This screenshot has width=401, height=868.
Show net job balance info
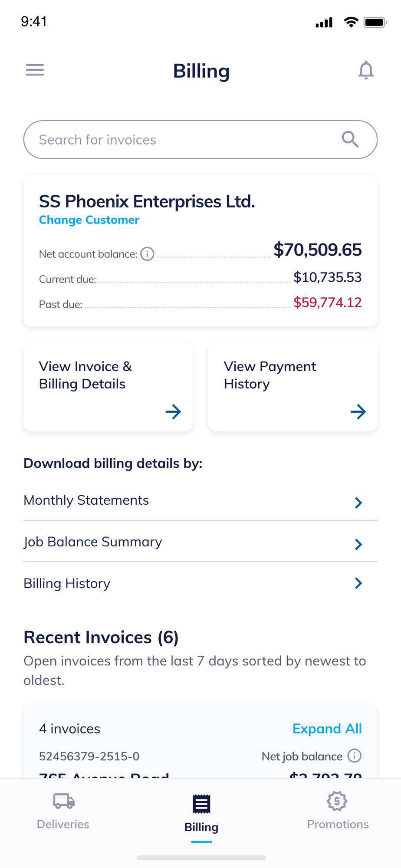[x=355, y=756]
